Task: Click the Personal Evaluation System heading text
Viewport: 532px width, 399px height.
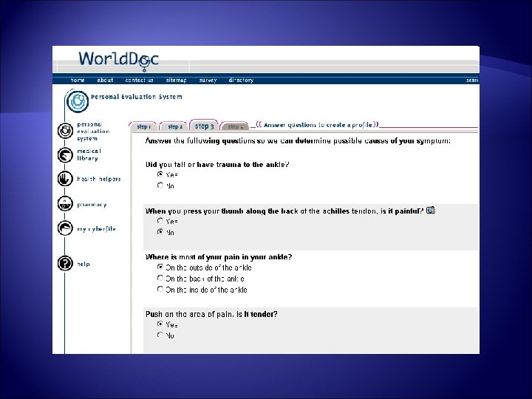Action: tap(137, 97)
